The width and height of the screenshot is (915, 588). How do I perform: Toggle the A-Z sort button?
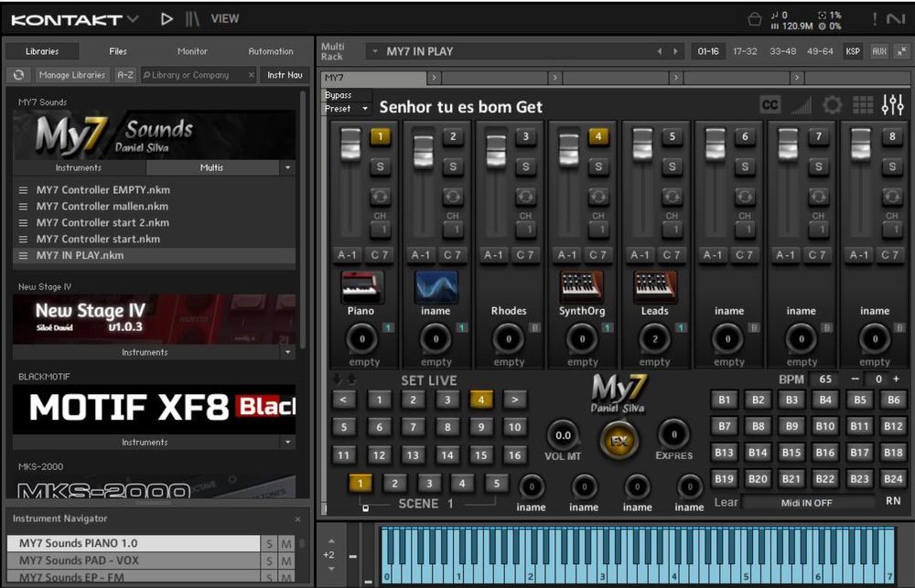[125, 75]
